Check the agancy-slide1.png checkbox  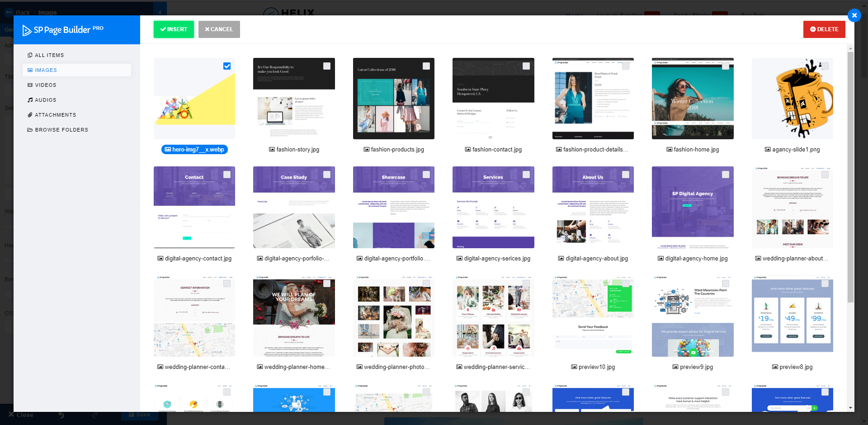pyautogui.click(x=825, y=66)
